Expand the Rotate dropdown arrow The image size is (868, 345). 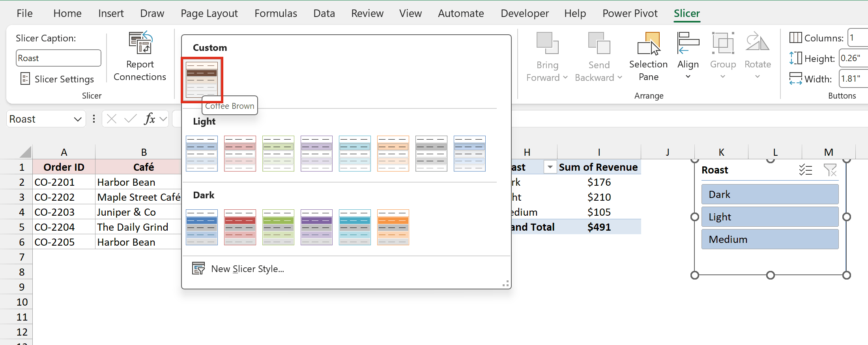click(x=758, y=76)
